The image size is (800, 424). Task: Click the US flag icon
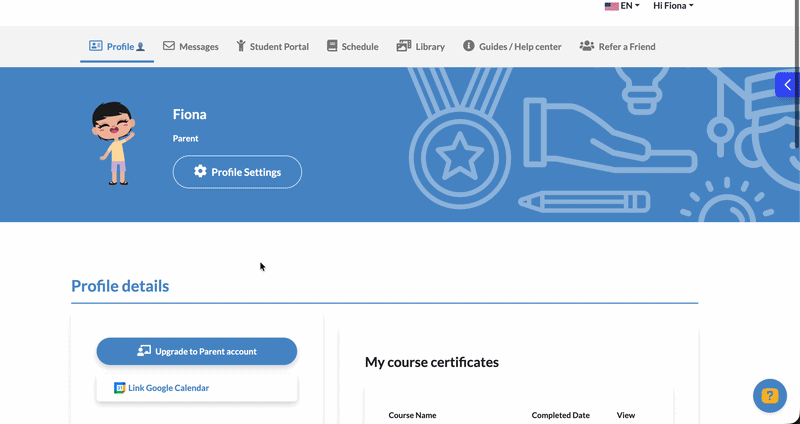[611, 6]
